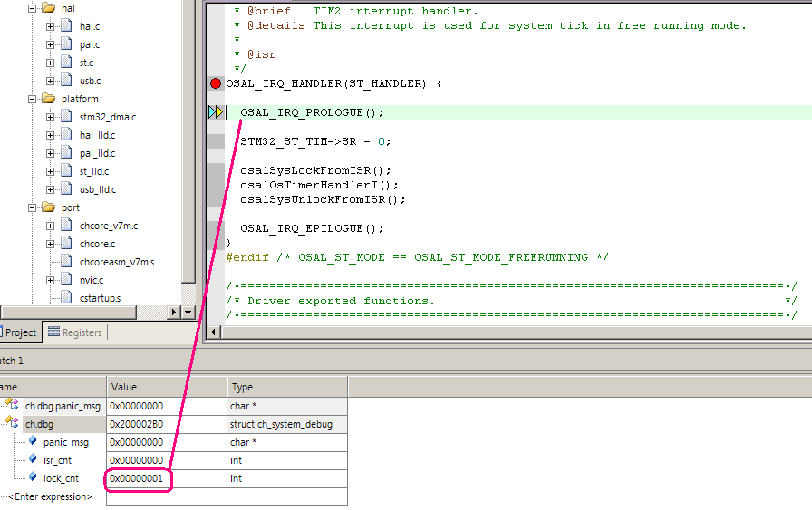Image resolution: width=812 pixels, height=510 pixels.
Task: Expand the usb.c file node
Action: click(50, 81)
